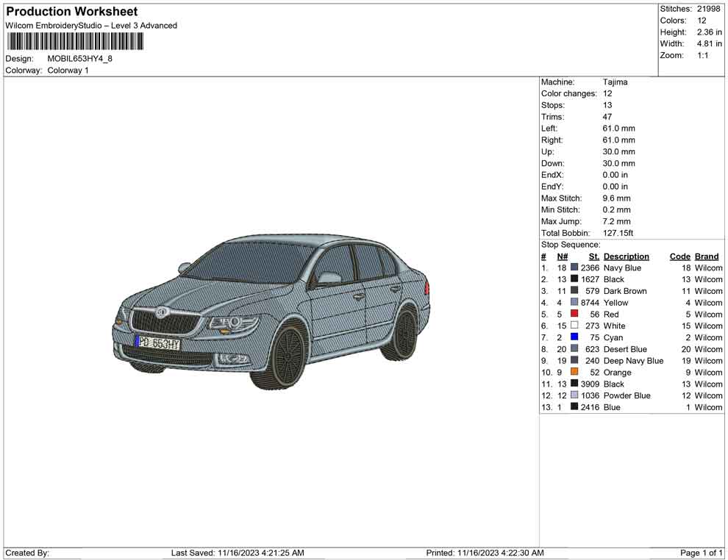Click the Red thread swatch for stop 5

click(x=574, y=314)
